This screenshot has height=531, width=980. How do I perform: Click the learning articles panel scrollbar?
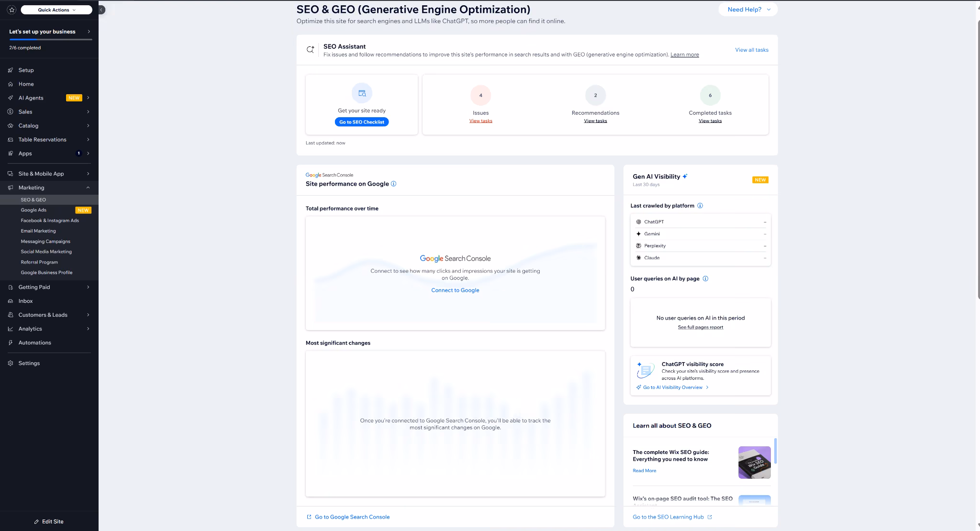tap(775, 451)
